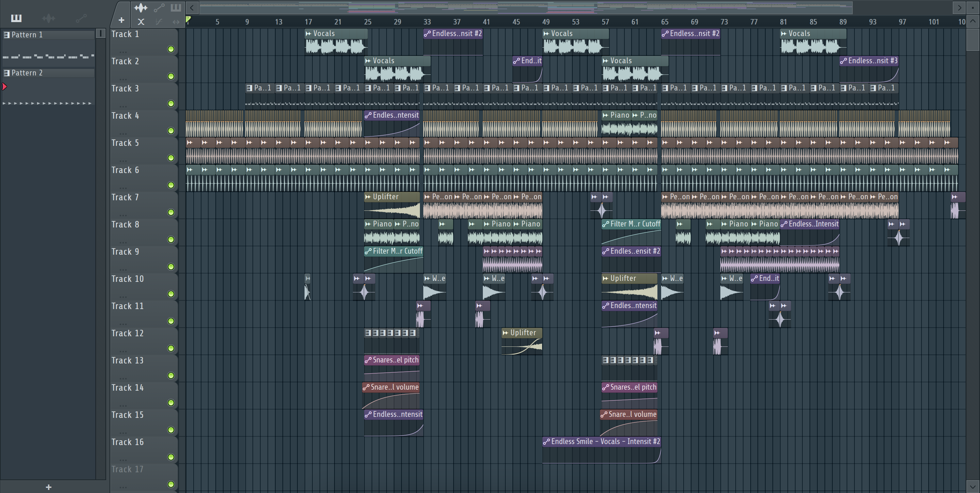This screenshot has height=493, width=980.
Task: Click the horizontal overview scrollbar at top
Action: [x=526, y=7]
